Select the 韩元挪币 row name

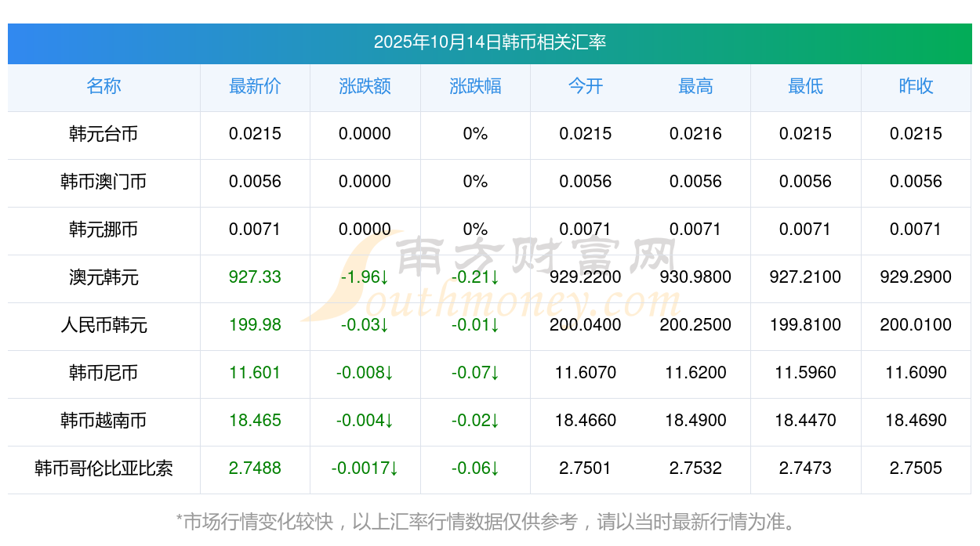click(103, 230)
